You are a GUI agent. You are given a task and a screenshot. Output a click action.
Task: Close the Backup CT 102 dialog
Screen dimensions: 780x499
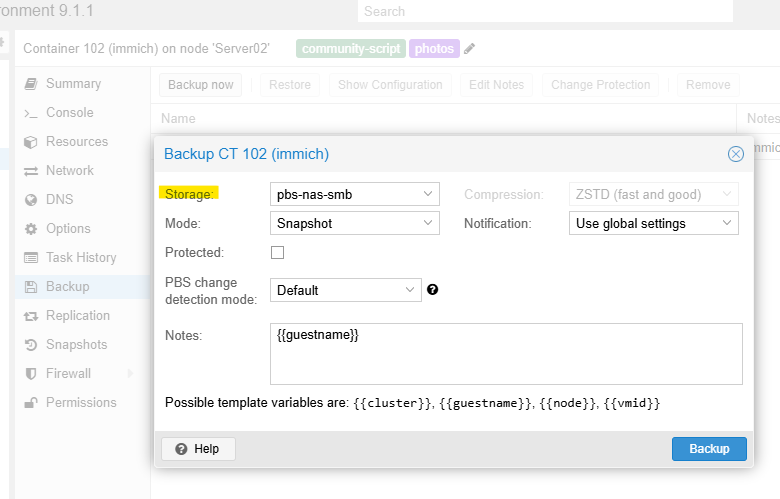(x=735, y=154)
